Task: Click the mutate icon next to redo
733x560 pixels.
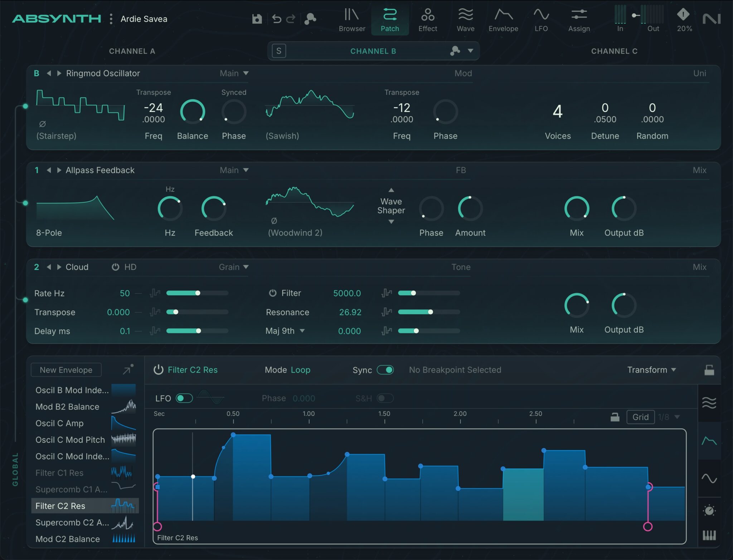Action: coord(310,19)
